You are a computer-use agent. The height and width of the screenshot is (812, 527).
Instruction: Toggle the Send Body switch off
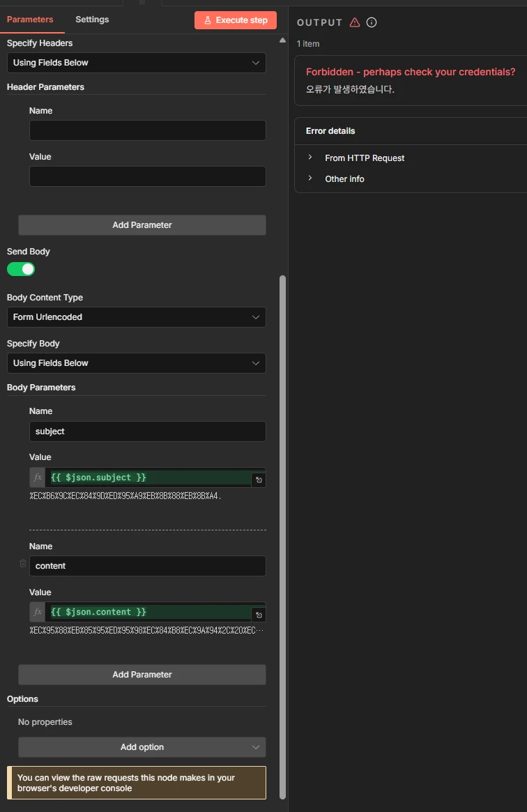[x=21, y=269]
